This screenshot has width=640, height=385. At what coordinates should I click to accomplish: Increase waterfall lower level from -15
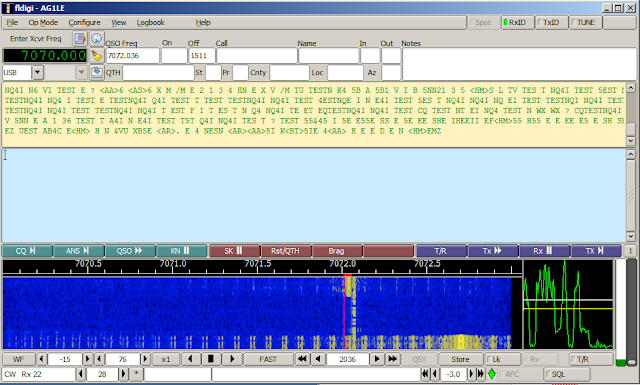coord(87,359)
